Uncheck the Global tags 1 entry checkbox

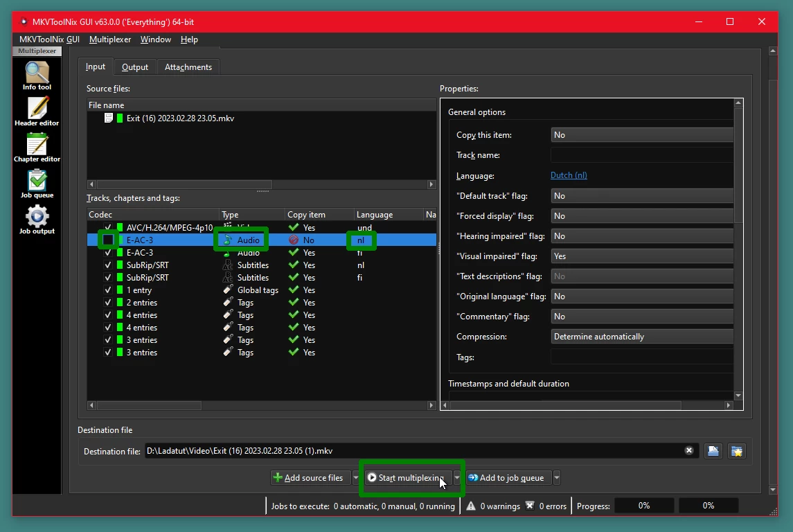(108, 290)
